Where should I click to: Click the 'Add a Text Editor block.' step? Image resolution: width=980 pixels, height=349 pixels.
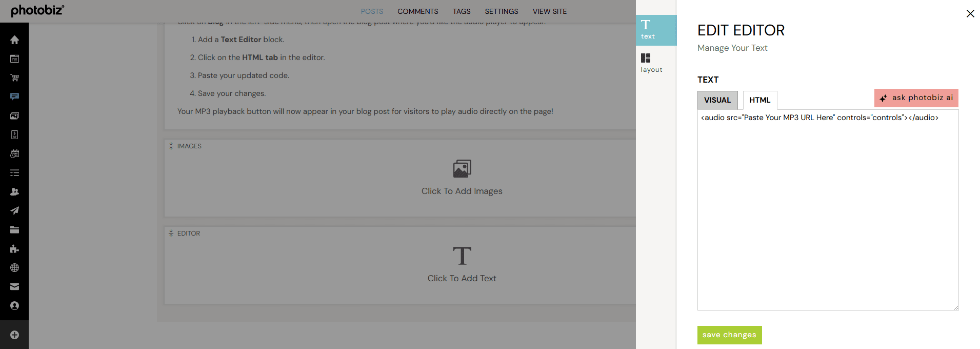coord(241,40)
